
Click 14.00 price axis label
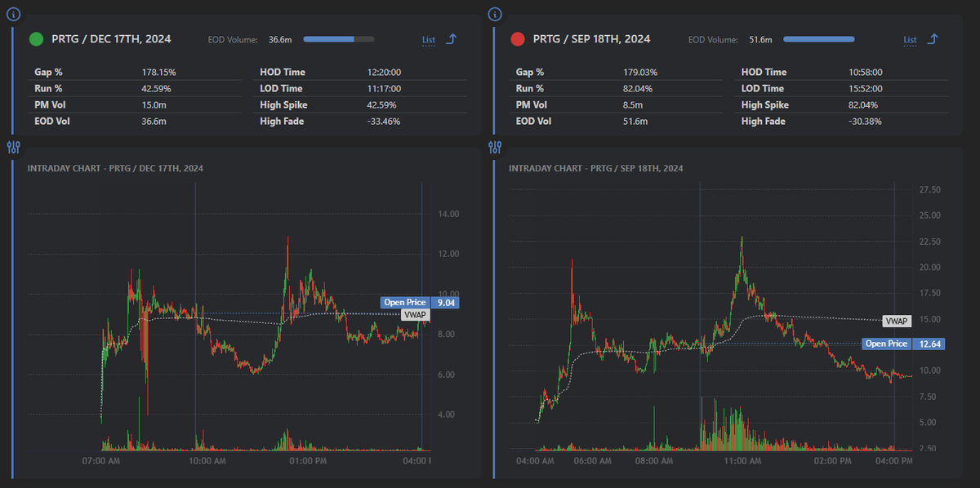[x=449, y=214]
